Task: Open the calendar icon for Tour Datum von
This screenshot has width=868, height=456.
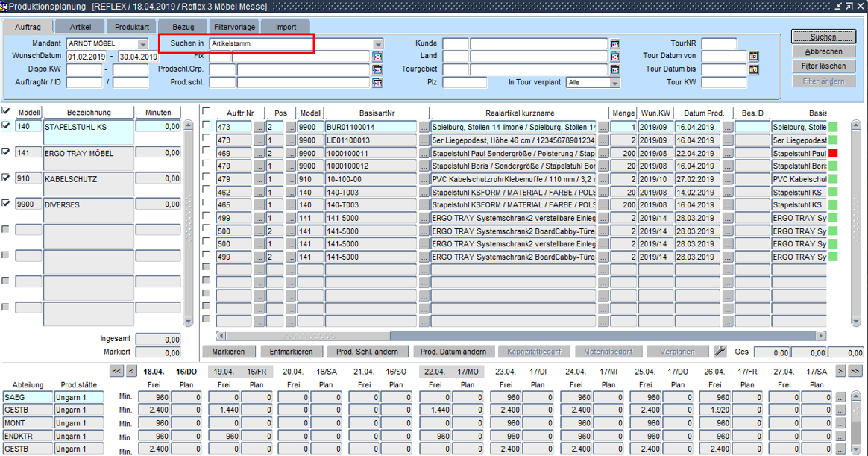Action: (753, 57)
